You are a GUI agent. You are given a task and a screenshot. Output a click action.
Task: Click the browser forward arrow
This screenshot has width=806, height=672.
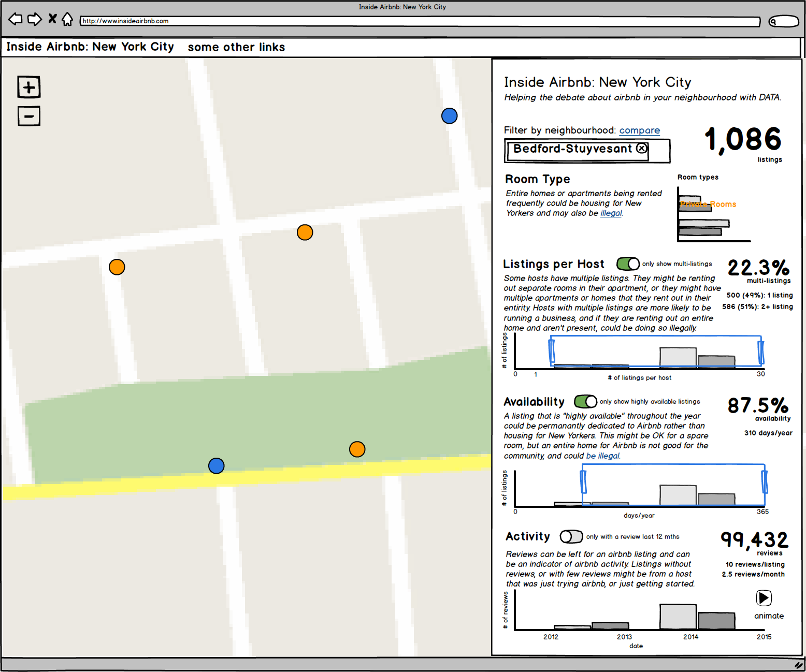click(35, 19)
